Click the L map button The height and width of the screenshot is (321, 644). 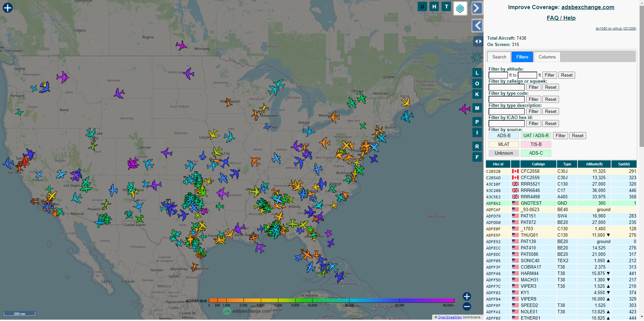click(477, 73)
